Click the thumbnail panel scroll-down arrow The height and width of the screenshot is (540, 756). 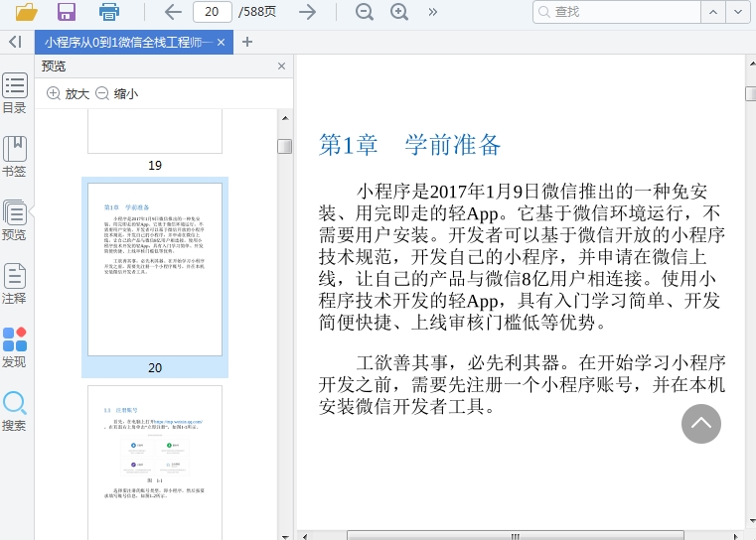pos(285,536)
